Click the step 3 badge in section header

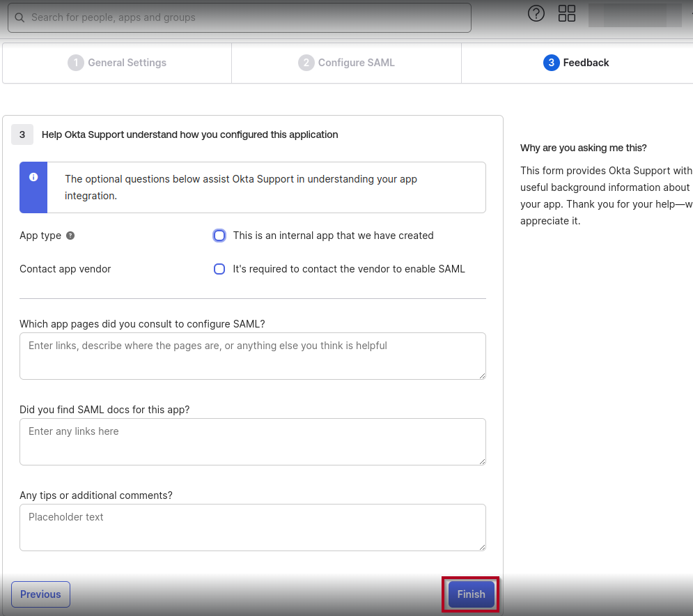click(22, 134)
